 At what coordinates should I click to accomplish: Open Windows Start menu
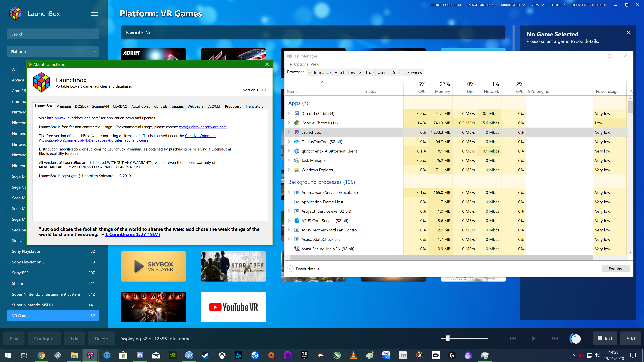(x=8, y=355)
